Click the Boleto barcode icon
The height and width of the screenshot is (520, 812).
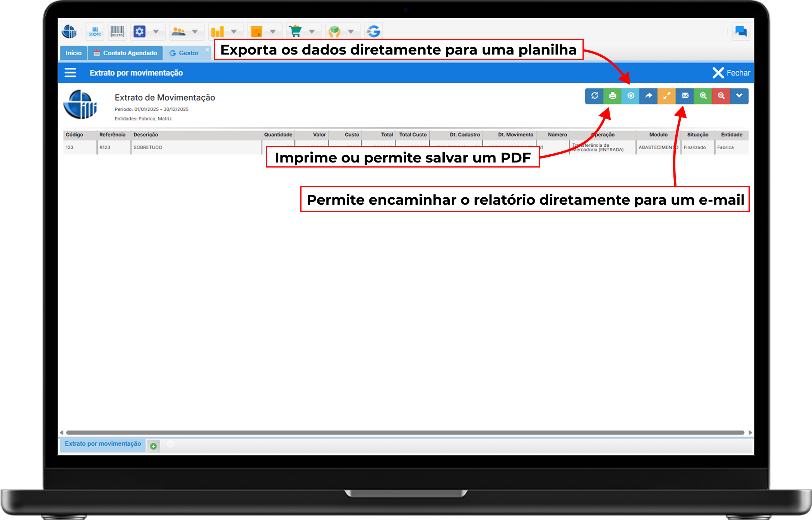[117, 31]
